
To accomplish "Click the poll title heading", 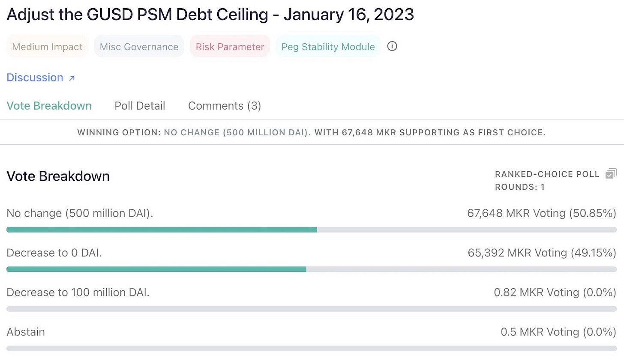I will pos(210,15).
